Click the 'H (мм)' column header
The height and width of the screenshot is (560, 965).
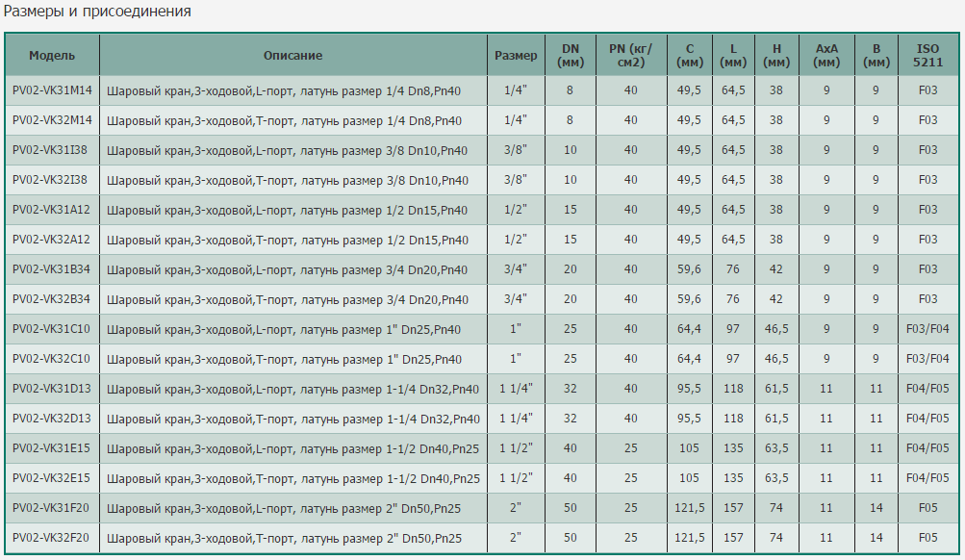click(x=776, y=56)
